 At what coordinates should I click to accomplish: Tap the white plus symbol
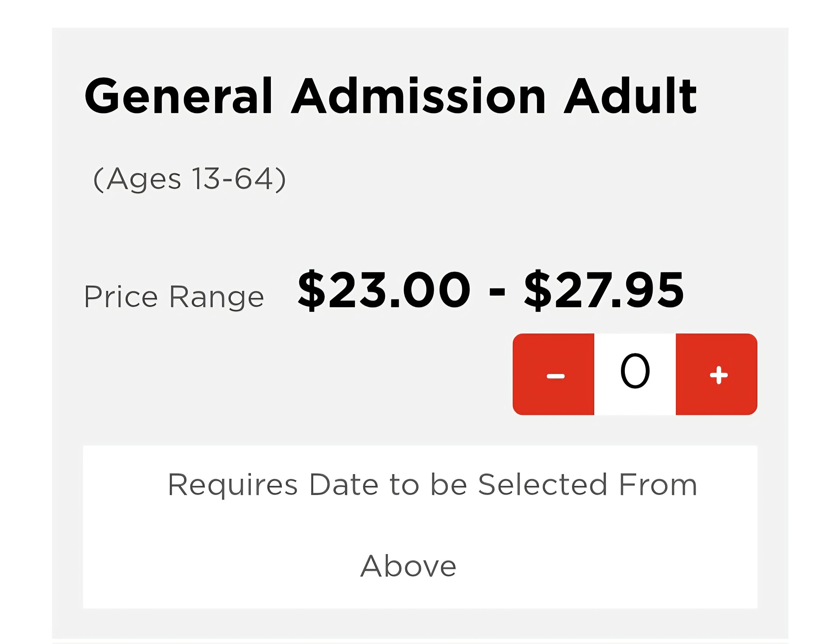(718, 375)
